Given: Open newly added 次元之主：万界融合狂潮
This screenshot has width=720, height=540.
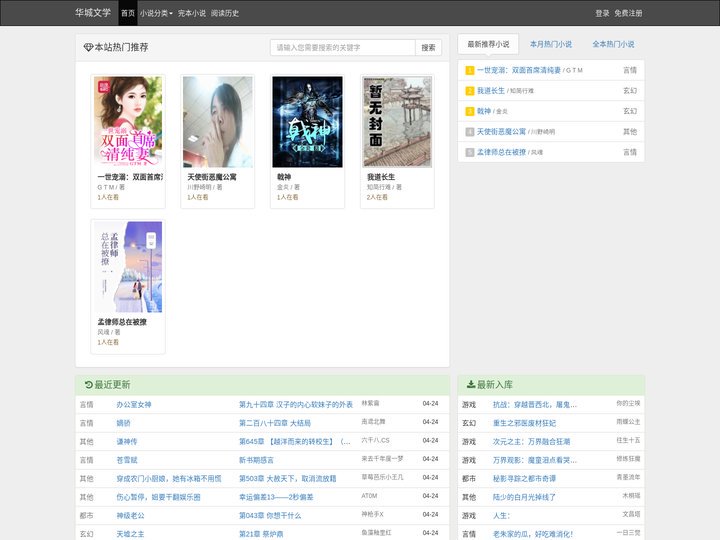Looking at the screenshot, I should [531, 441].
